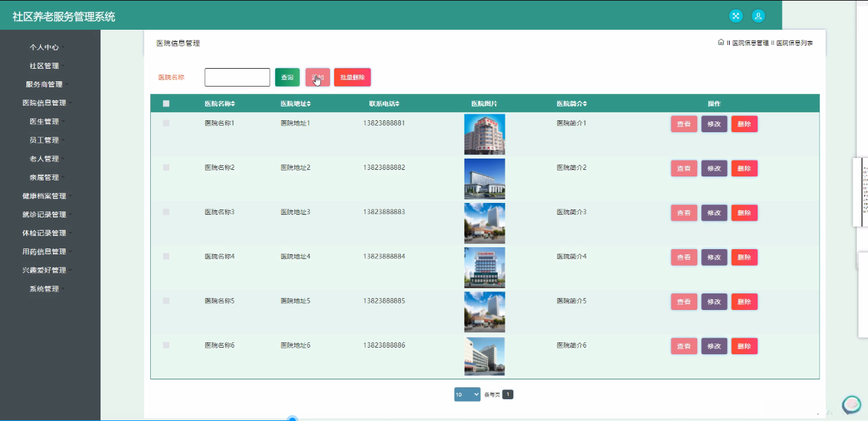Screen dimensions: 868x421
Task: Open the chat bubble icon
Action: coord(851,404)
